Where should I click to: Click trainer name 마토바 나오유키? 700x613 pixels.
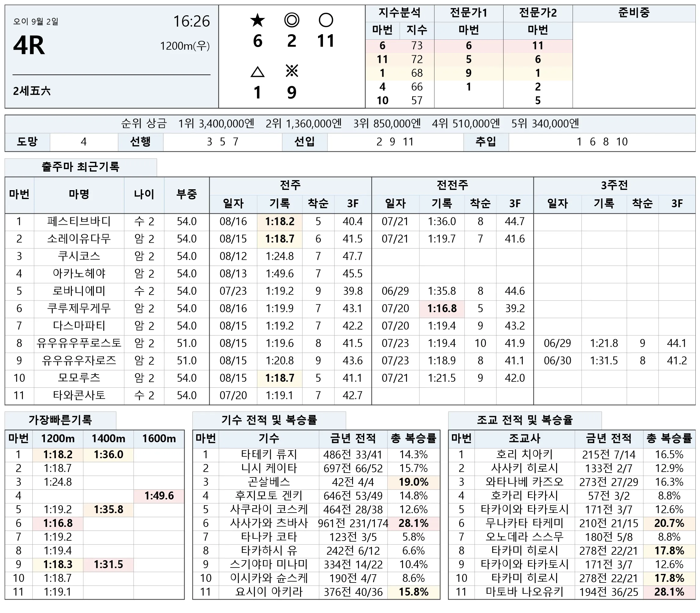[524, 591]
